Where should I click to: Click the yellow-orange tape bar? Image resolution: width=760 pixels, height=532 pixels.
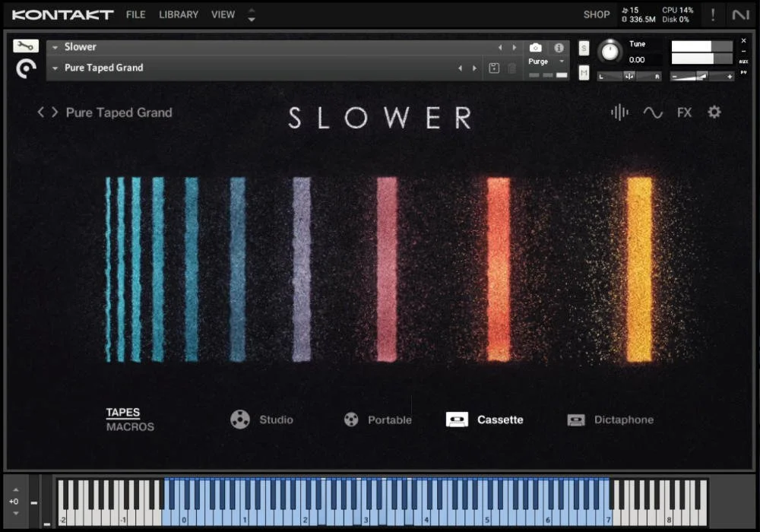[x=639, y=269]
